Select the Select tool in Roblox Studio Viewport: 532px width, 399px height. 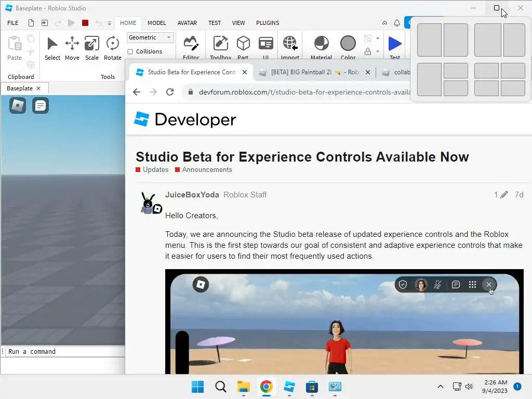click(52, 48)
